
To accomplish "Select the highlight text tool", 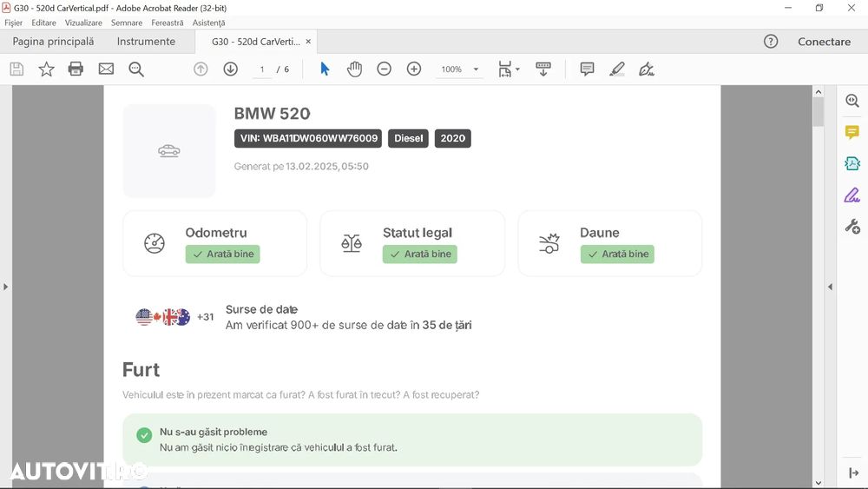I will point(616,69).
